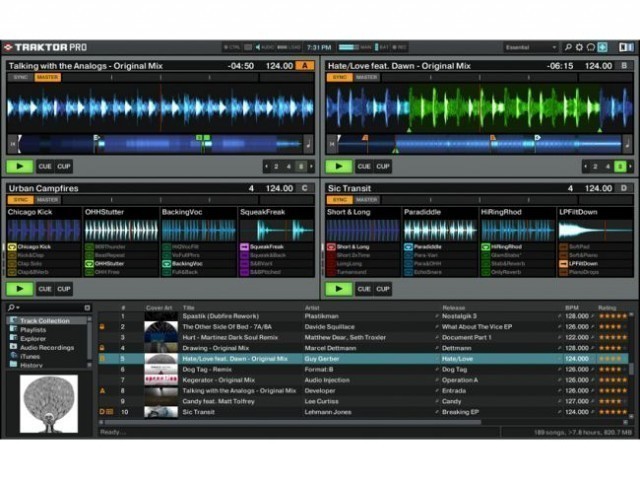Screen dimensions: 640x480
Task: Increase loop size arrow on Deck B
Action: [631, 166]
